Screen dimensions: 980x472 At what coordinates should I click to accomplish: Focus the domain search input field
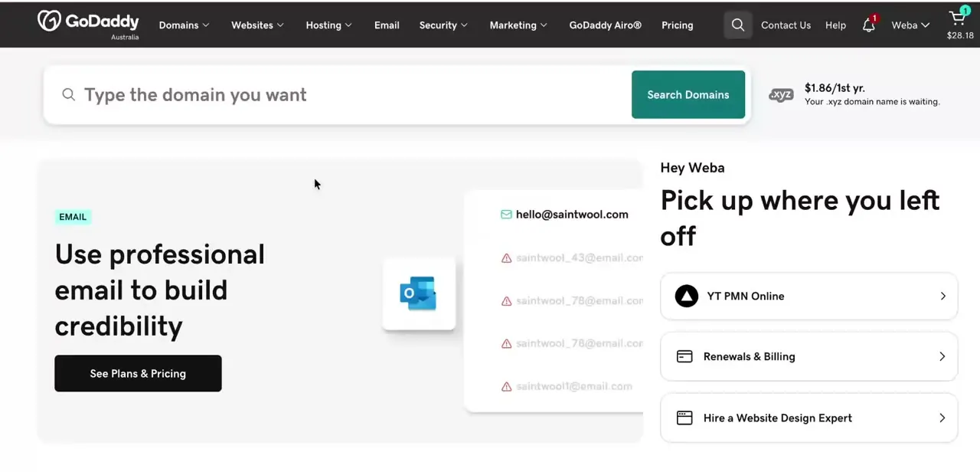(337, 94)
